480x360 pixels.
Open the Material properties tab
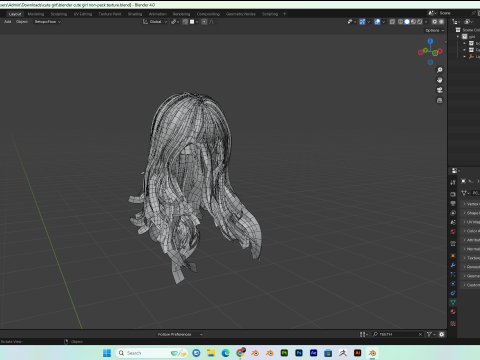pos(453,312)
